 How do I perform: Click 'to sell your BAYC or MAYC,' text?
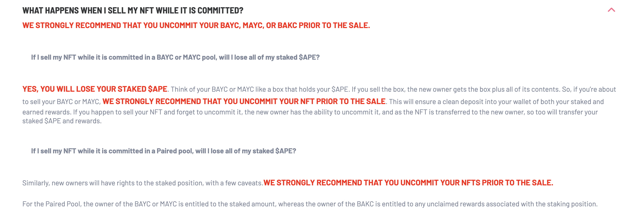coord(61,102)
